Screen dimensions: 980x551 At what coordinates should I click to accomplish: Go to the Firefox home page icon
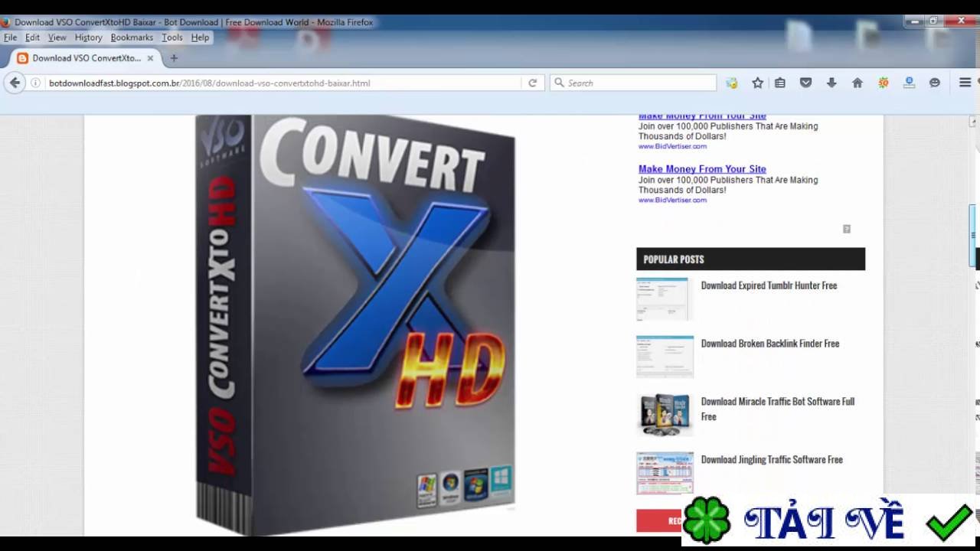coord(857,83)
